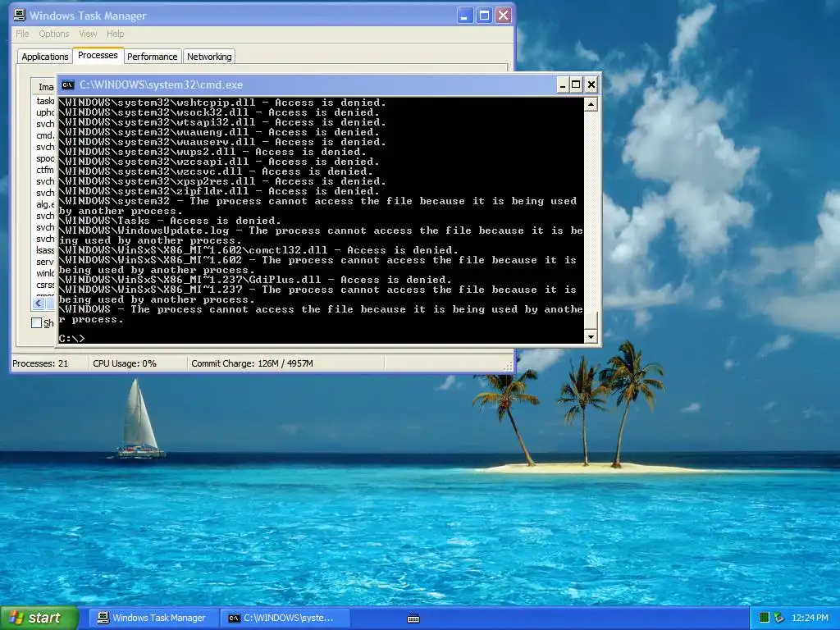Select the cmd. process row
Screen dimensions: 840x630
coord(45,135)
